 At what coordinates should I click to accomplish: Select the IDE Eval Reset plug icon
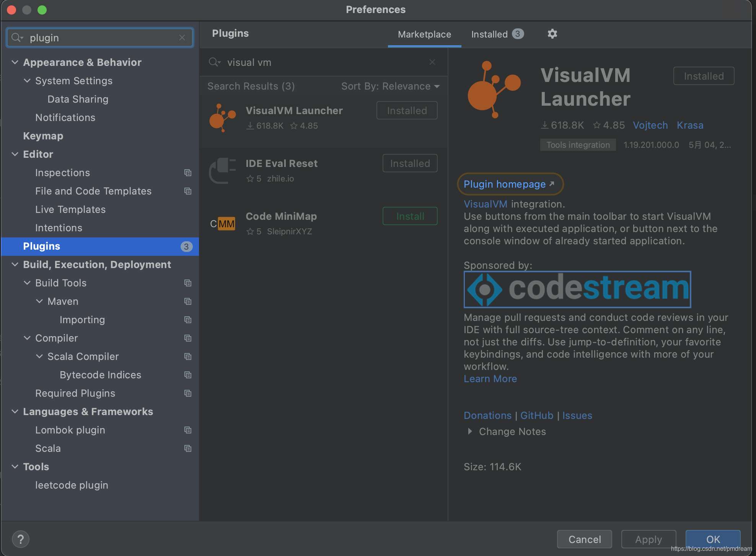point(222,170)
